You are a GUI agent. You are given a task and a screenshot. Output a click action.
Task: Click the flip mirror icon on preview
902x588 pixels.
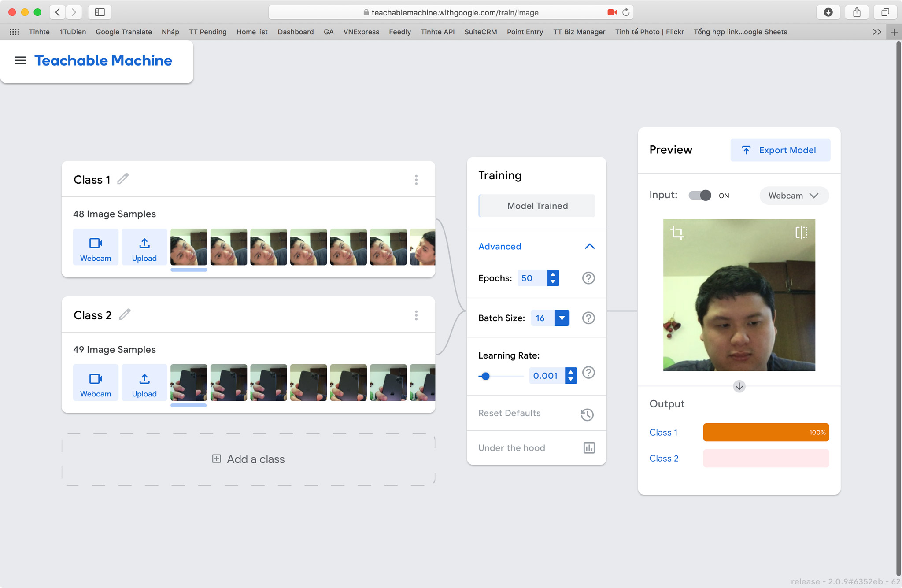pos(802,232)
